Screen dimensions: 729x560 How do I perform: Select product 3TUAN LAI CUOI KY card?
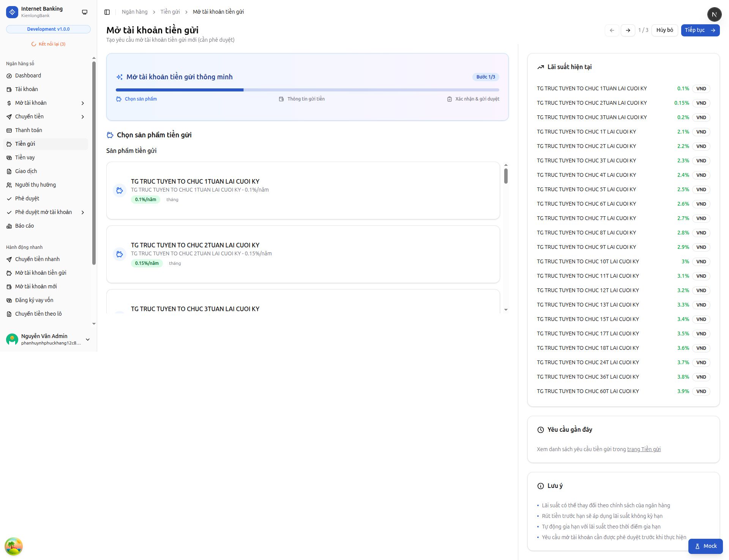coord(303,302)
